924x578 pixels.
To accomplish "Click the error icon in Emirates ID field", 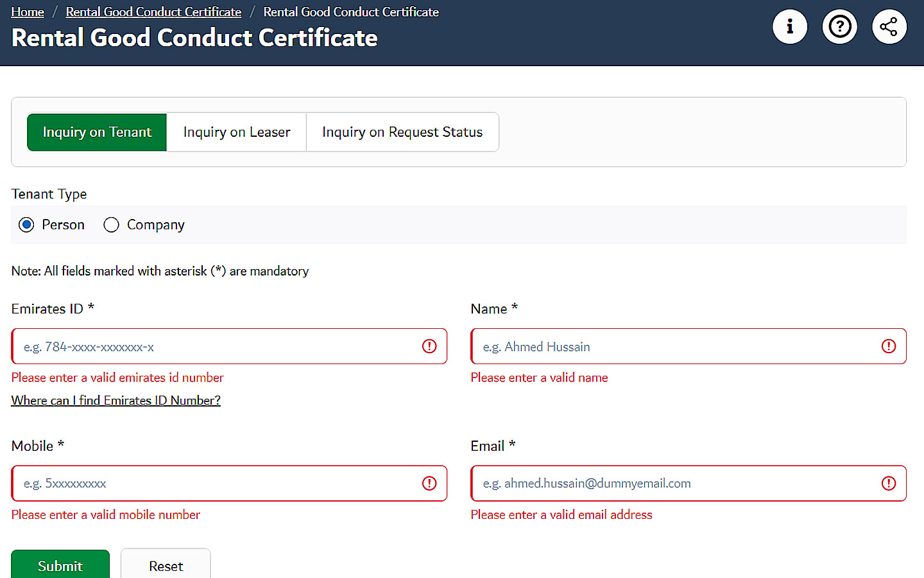I will (429, 346).
